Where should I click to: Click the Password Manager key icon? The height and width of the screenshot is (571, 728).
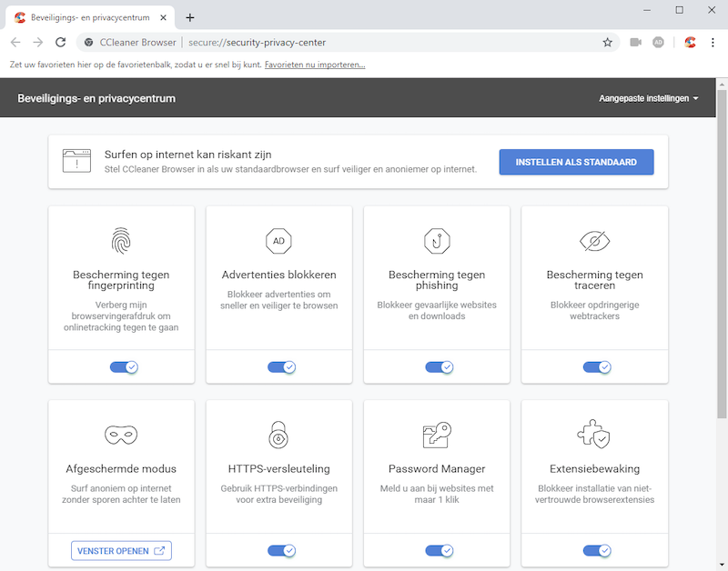(437, 436)
